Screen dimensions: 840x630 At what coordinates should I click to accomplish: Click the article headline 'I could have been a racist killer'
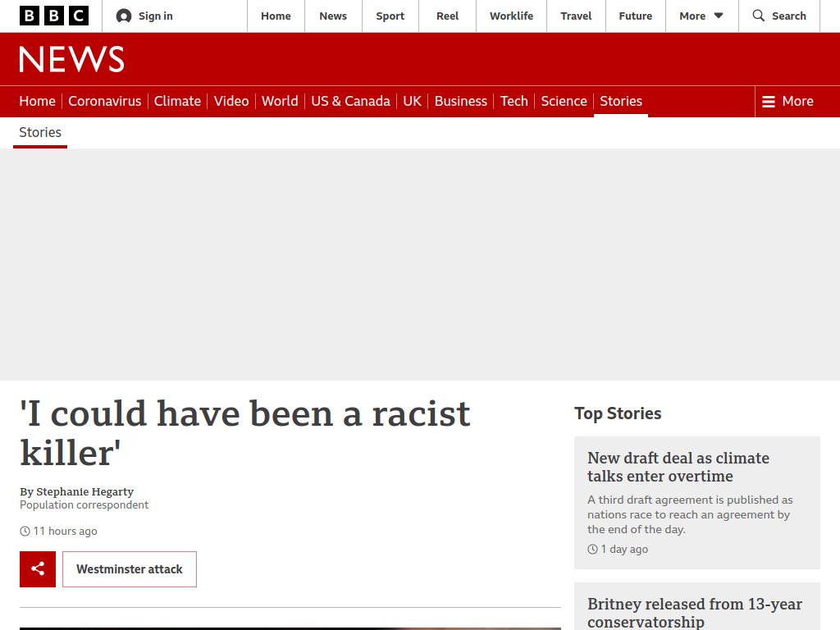tap(244, 433)
